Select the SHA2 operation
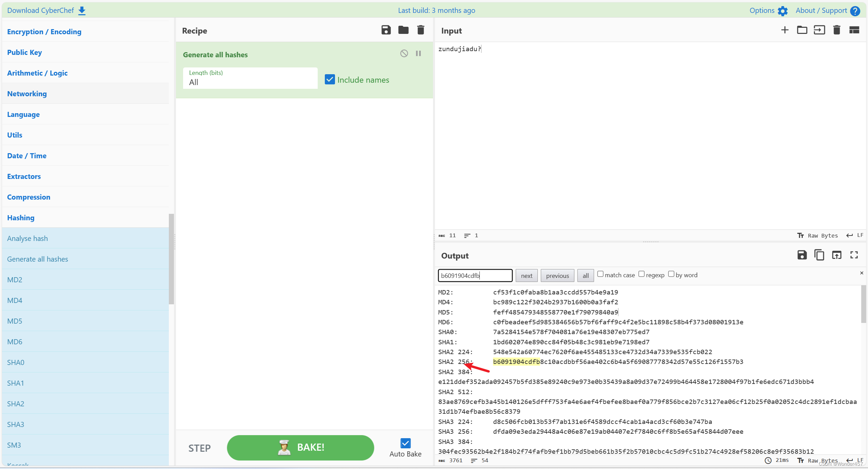868x469 pixels. (16, 404)
